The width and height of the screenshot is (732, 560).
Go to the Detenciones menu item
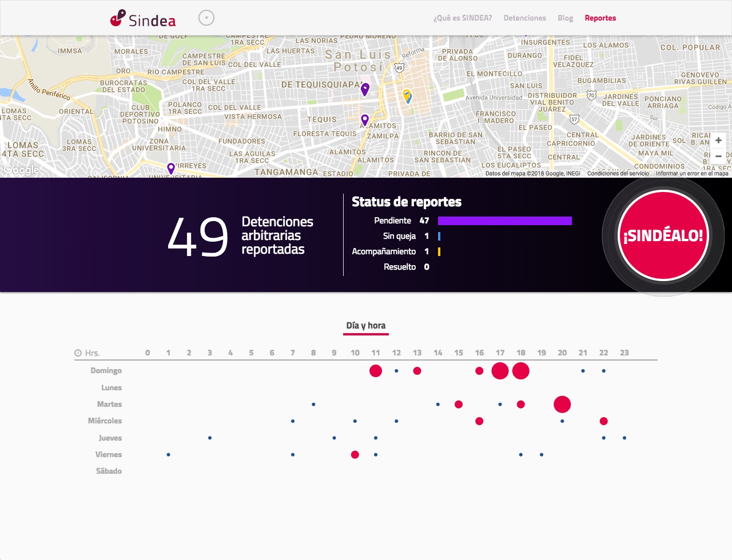point(524,18)
